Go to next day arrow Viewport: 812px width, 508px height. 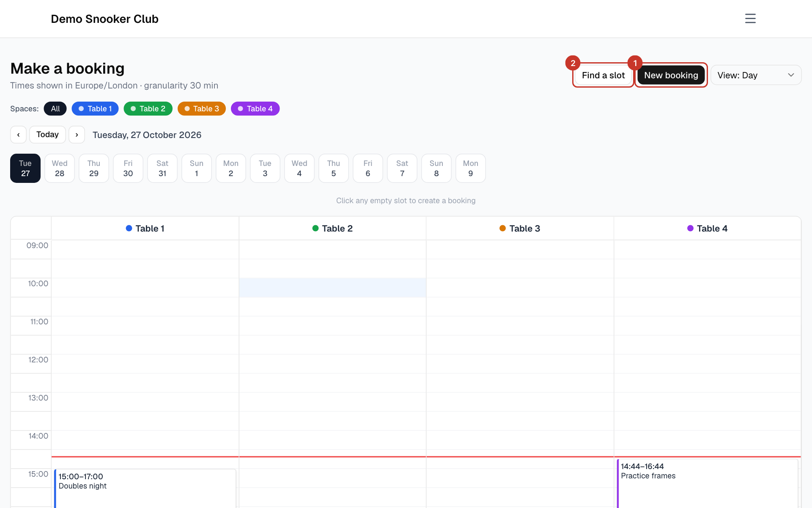[77, 135]
